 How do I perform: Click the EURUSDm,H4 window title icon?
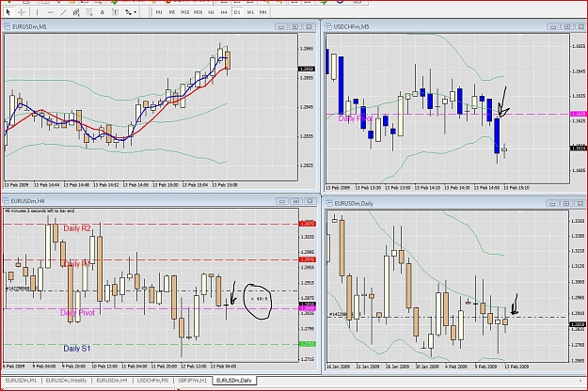[x=7, y=201]
